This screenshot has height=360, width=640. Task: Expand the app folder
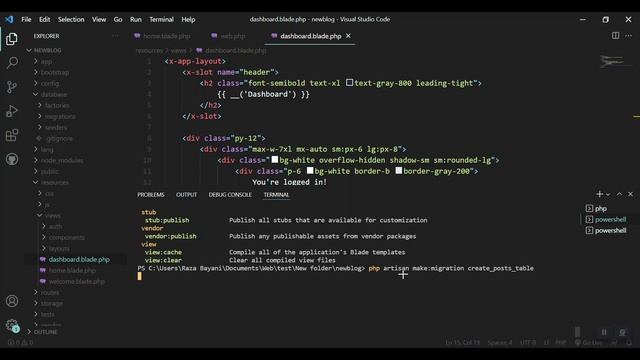point(46,62)
